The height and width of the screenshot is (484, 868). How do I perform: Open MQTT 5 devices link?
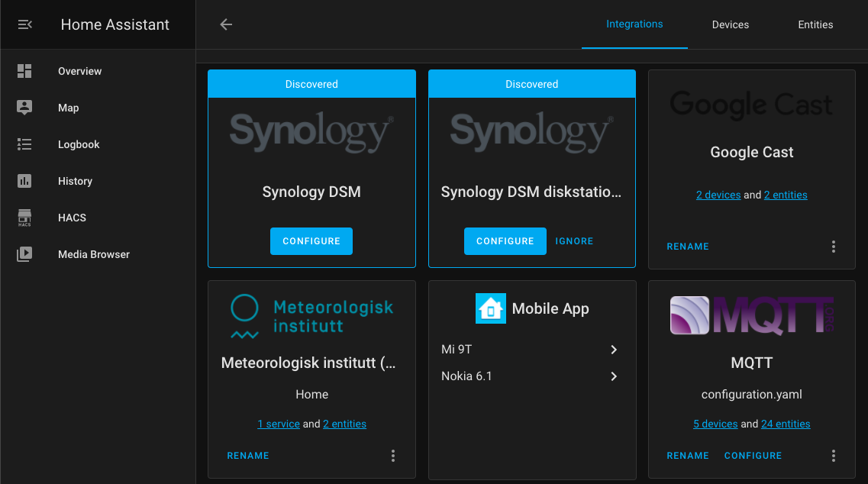[x=715, y=424]
